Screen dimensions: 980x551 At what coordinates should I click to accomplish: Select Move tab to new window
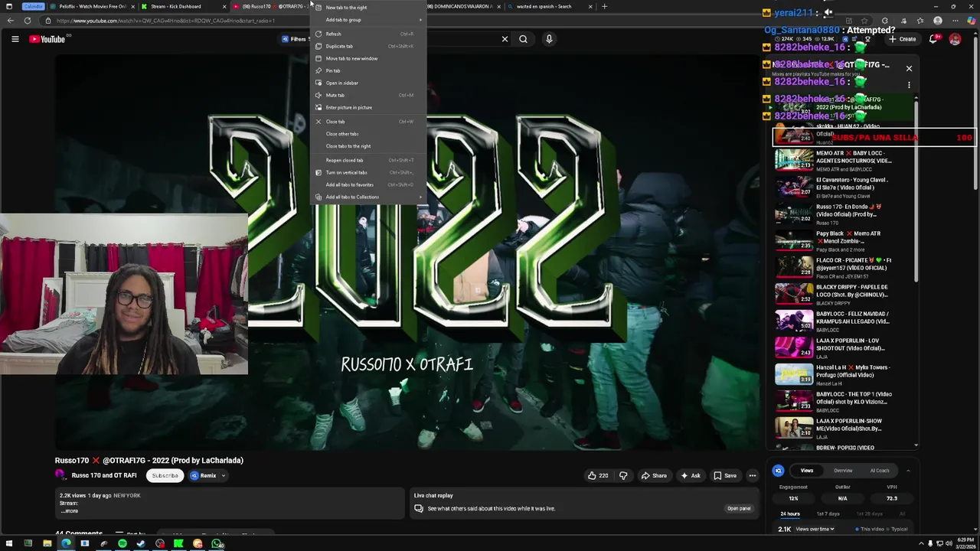[x=367, y=58]
